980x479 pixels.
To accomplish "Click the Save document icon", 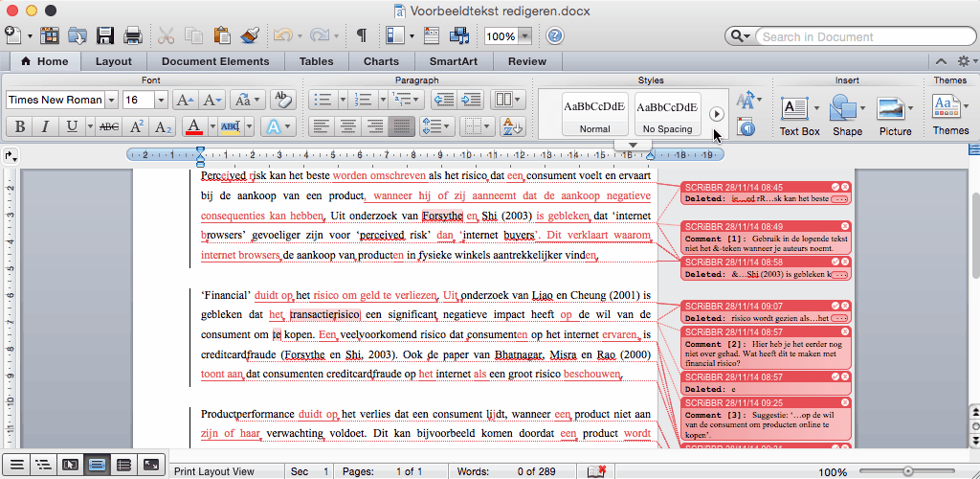I will [x=104, y=36].
